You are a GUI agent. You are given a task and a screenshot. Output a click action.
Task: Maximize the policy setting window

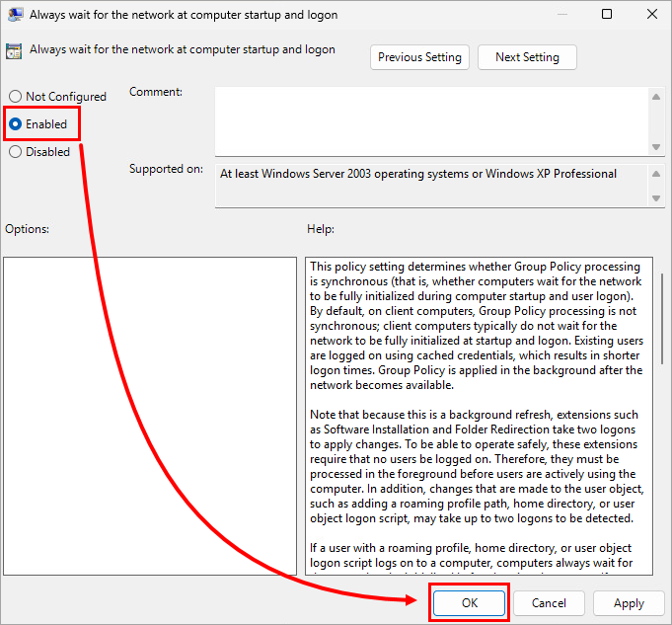[x=606, y=15]
